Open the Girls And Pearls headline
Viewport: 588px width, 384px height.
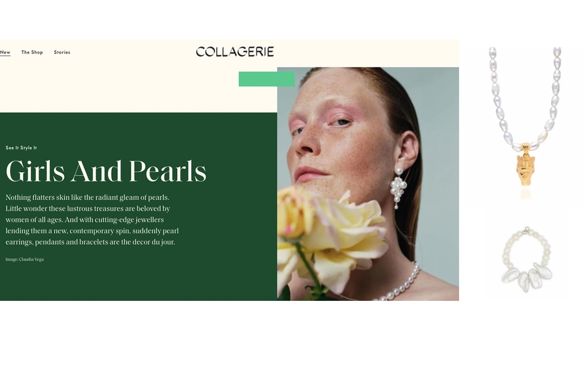(106, 171)
